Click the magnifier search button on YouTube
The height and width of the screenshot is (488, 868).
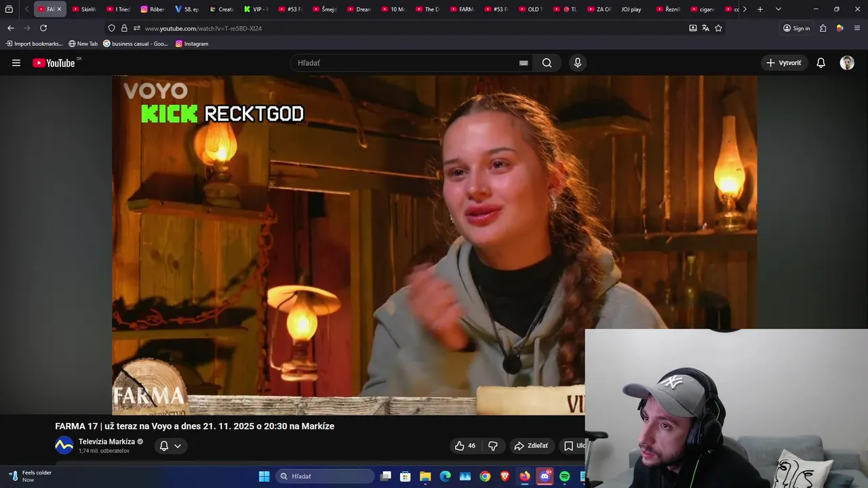[x=547, y=63]
